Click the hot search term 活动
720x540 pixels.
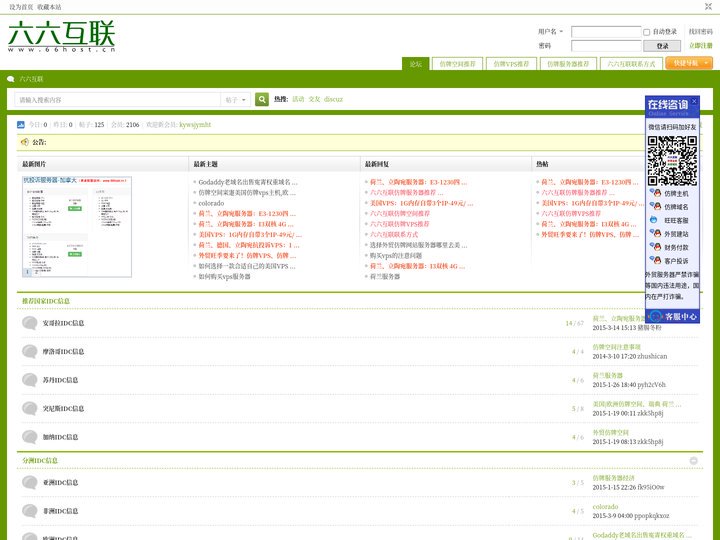pyautogui.click(x=298, y=99)
